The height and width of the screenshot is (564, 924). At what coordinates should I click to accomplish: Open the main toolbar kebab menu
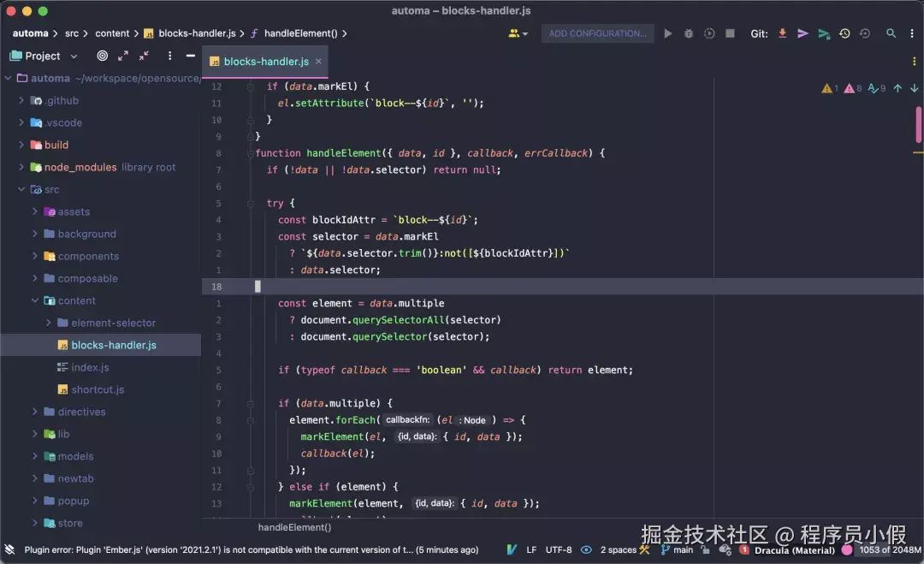coord(911,33)
